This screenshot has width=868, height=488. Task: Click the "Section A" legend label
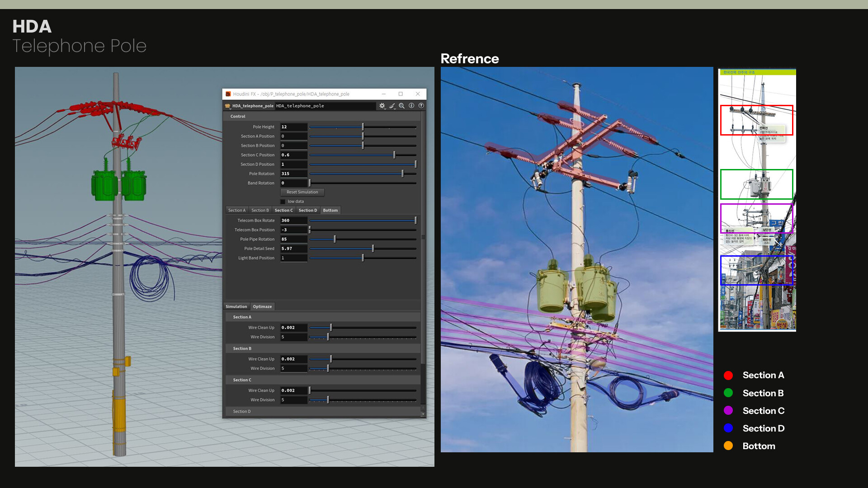tap(763, 375)
